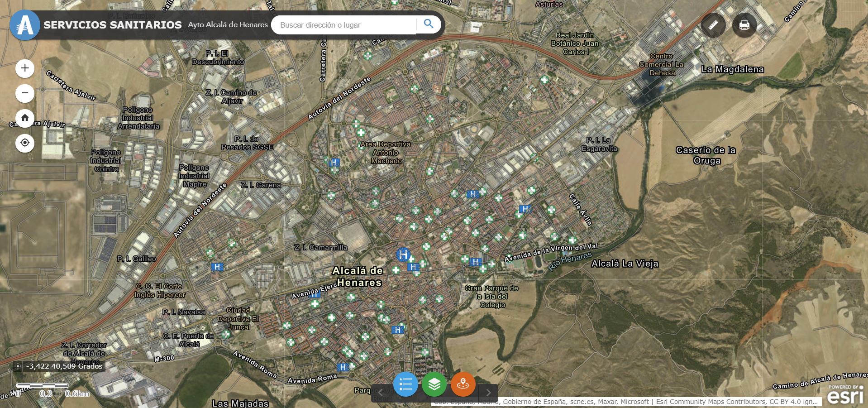Open the print widget
Image resolution: width=868 pixels, height=408 pixels.
pyautogui.click(x=744, y=25)
